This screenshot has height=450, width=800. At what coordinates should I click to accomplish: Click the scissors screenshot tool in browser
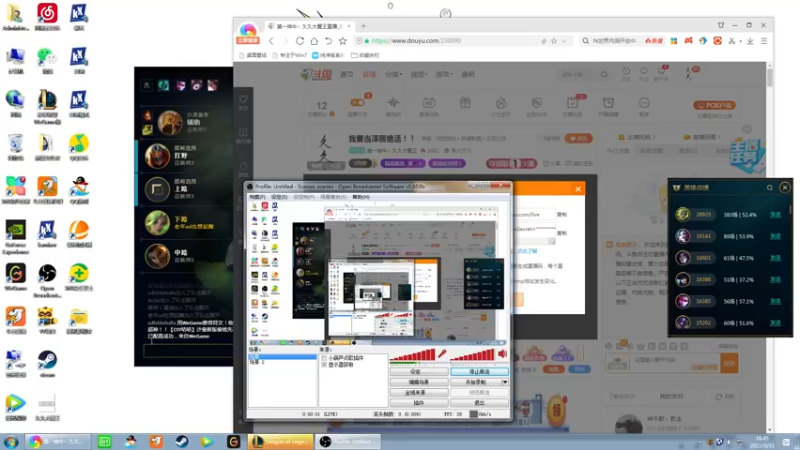(732, 41)
